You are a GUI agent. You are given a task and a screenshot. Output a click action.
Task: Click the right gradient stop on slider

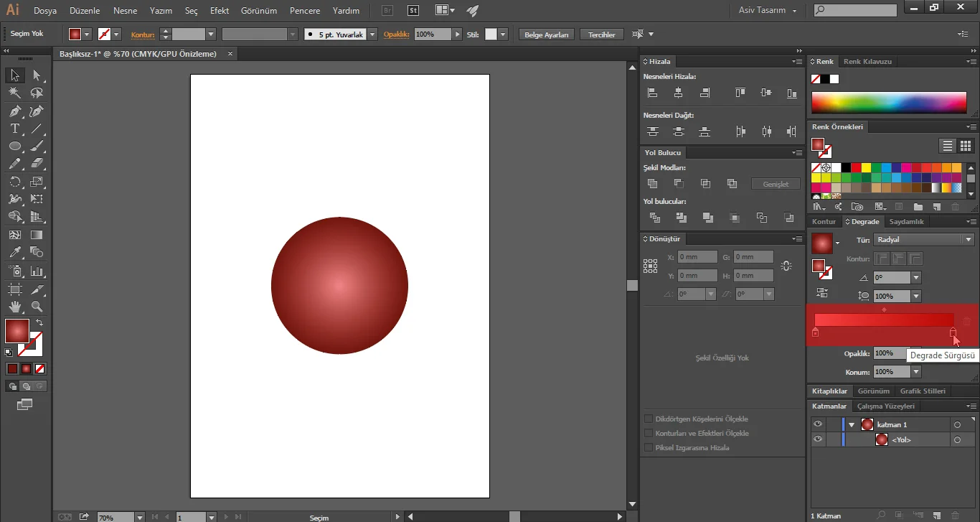pos(953,332)
